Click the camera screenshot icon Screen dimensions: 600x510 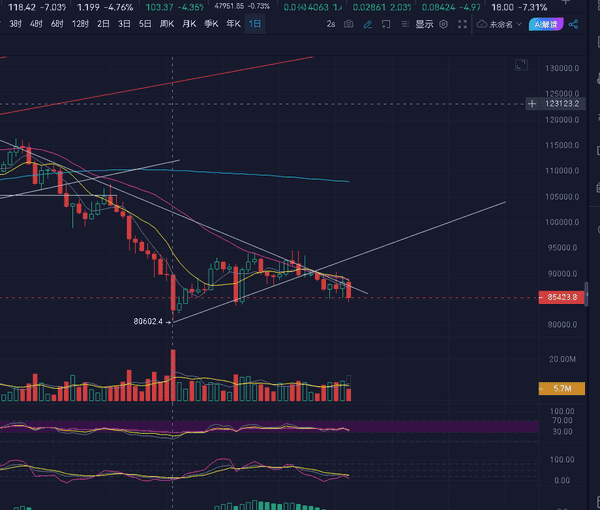[x=348, y=23]
